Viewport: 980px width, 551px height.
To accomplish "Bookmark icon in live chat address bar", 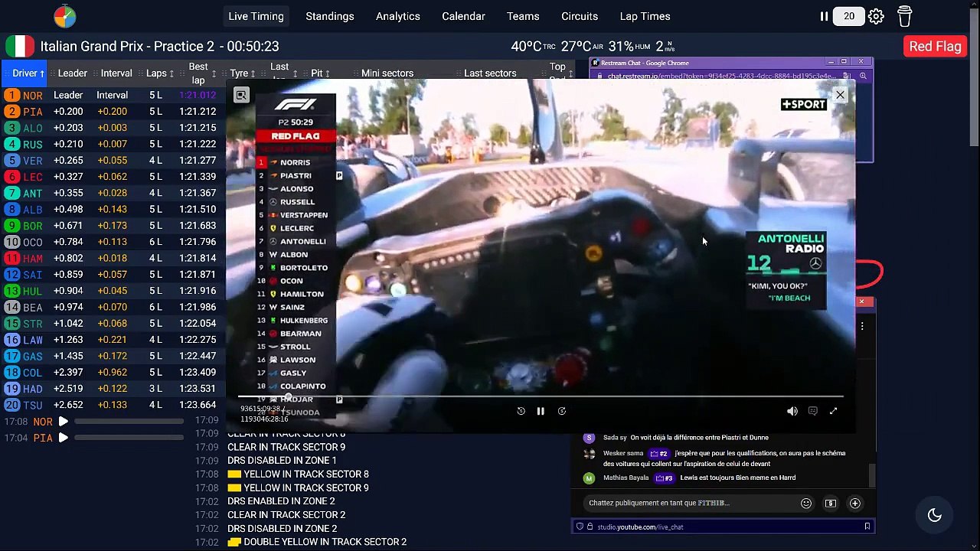I will click(x=867, y=527).
